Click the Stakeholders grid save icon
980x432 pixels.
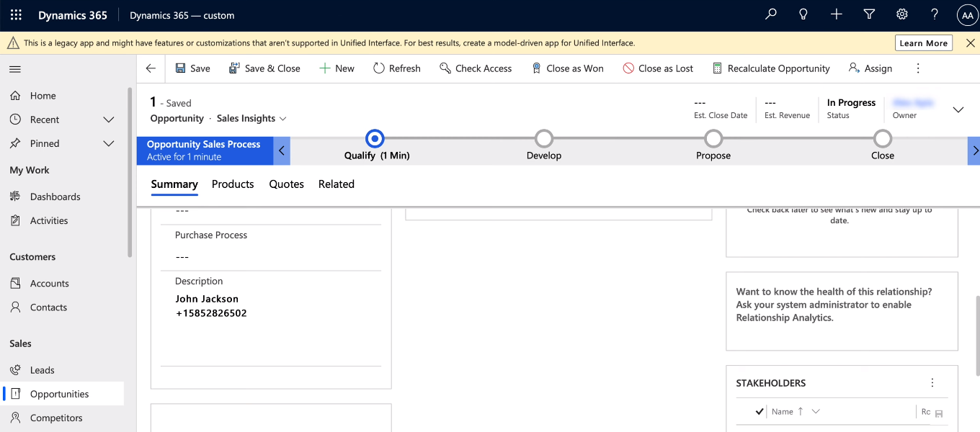pos(939,413)
